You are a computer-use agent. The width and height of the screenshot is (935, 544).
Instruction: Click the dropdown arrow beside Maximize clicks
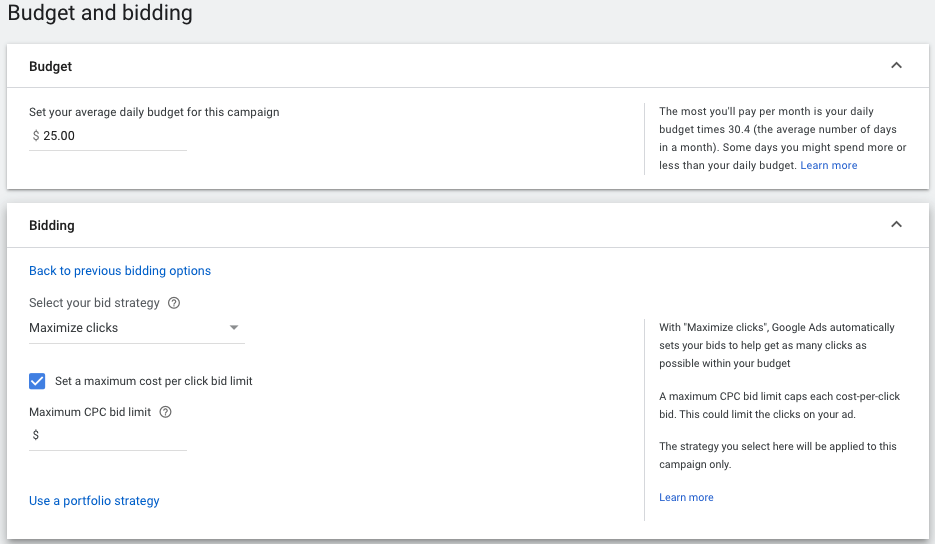pyautogui.click(x=234, y=327)
